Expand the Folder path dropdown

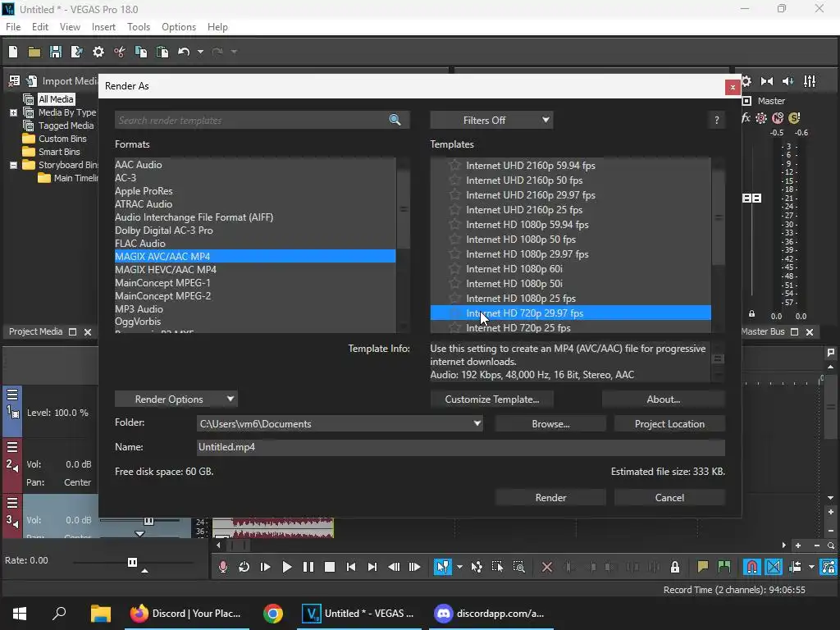477,423
